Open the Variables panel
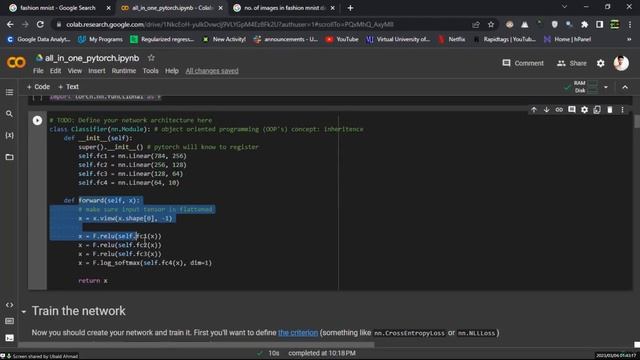Image resolution: width=640 pixels, height=360 pixels. click(x=9, y=135)
